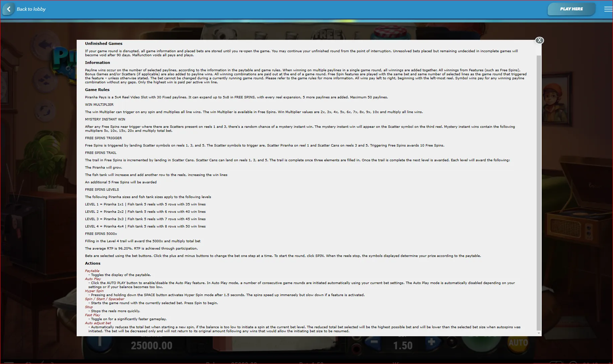Click the FREE SPINS TRIGGER subheading

click(x=103, y=138)
